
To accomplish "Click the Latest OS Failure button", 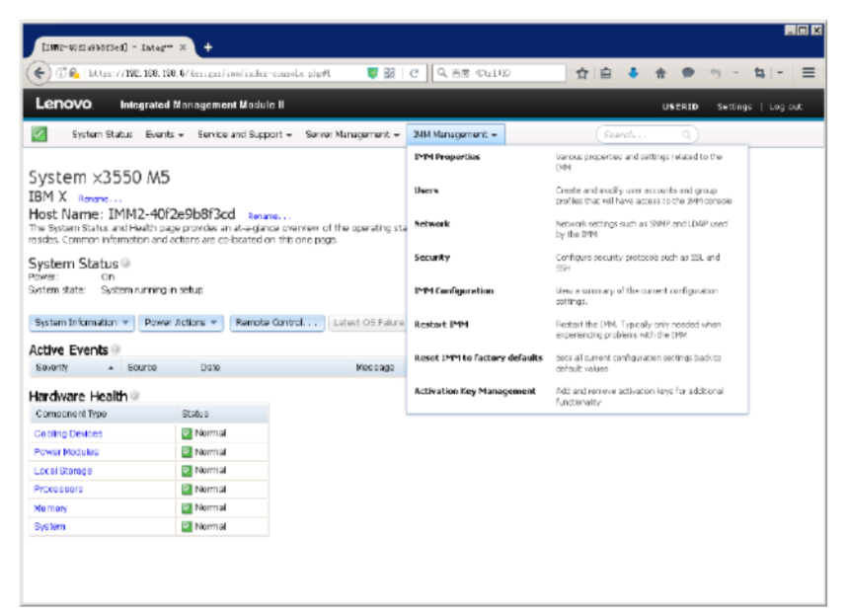I will pyautogui.click(x=368, y=323).
